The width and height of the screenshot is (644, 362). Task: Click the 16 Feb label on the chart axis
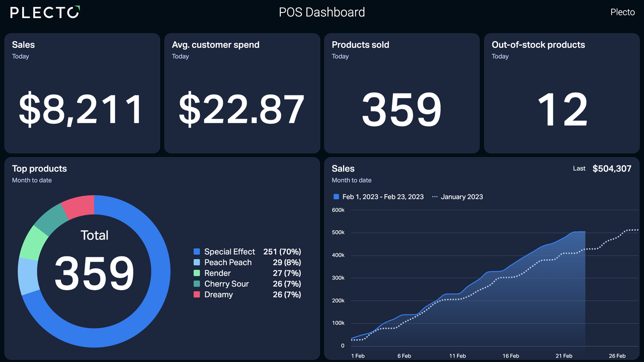tap(511, 356)
